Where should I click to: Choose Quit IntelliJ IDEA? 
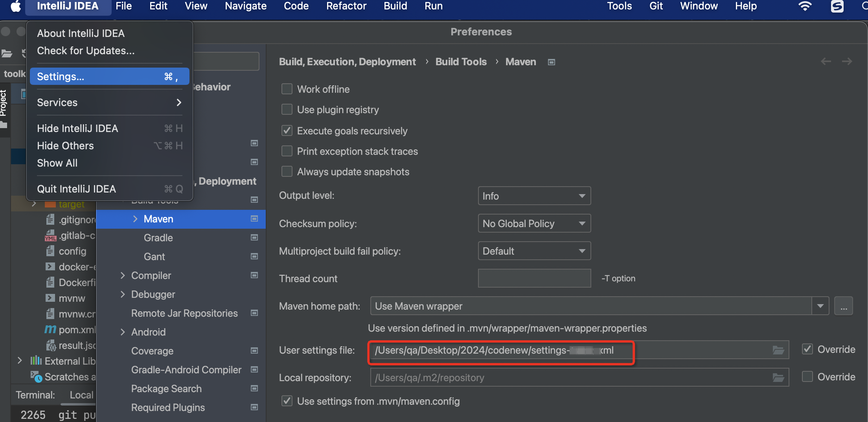[x=110, y=189]
